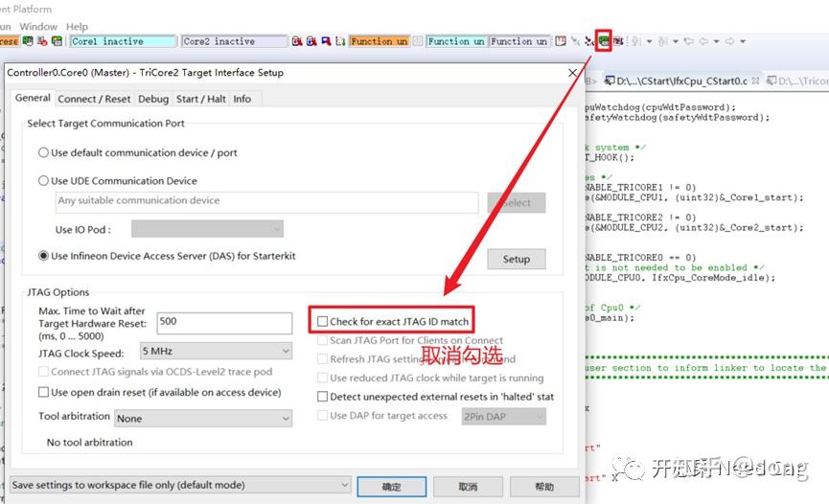This screenshot has width=829, height=504.
Task: Click the red flag icon in the toolbar
Action: coord(326,40)
